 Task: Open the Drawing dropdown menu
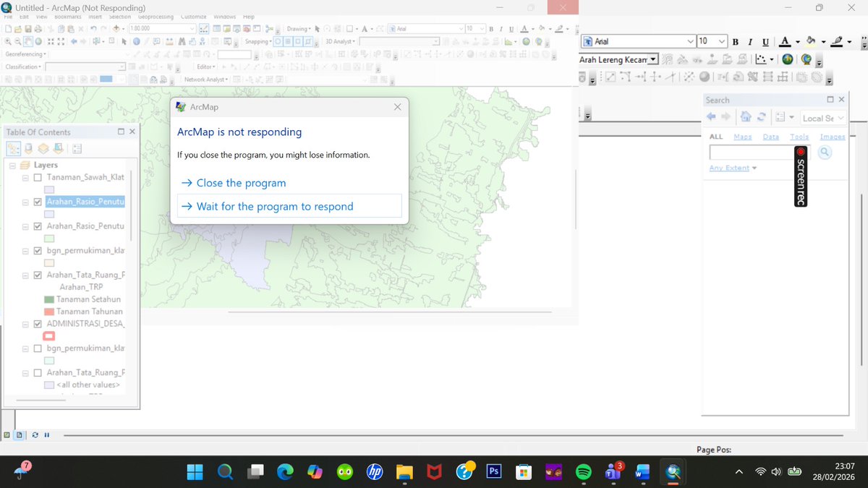[x=299, y=28]
